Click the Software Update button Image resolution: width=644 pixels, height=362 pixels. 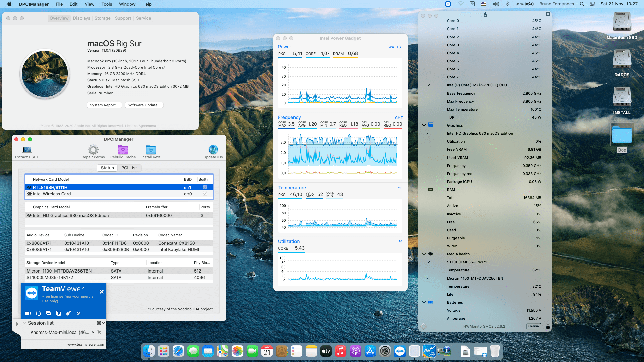pos(144,105)
